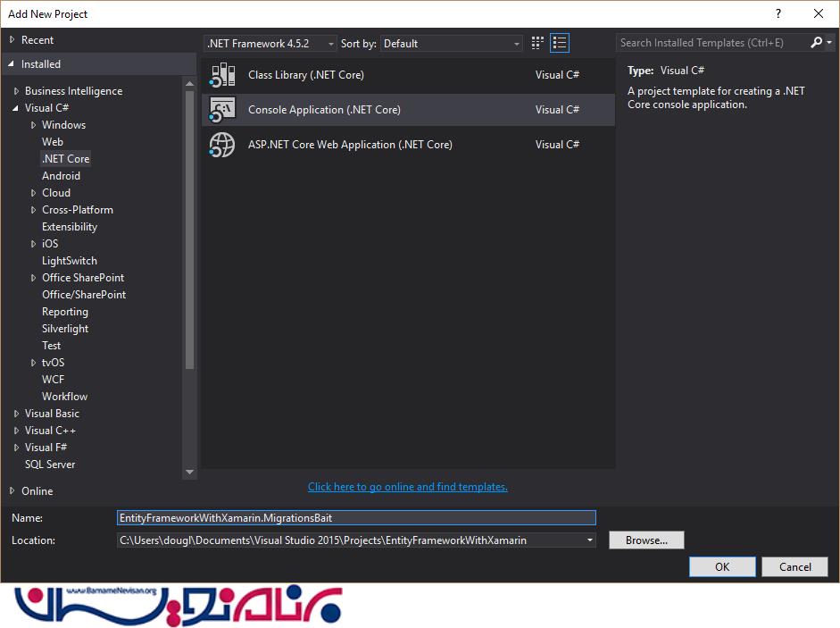
Task: Click the tree scrollbar up arrow
Action: click(189, 84)
